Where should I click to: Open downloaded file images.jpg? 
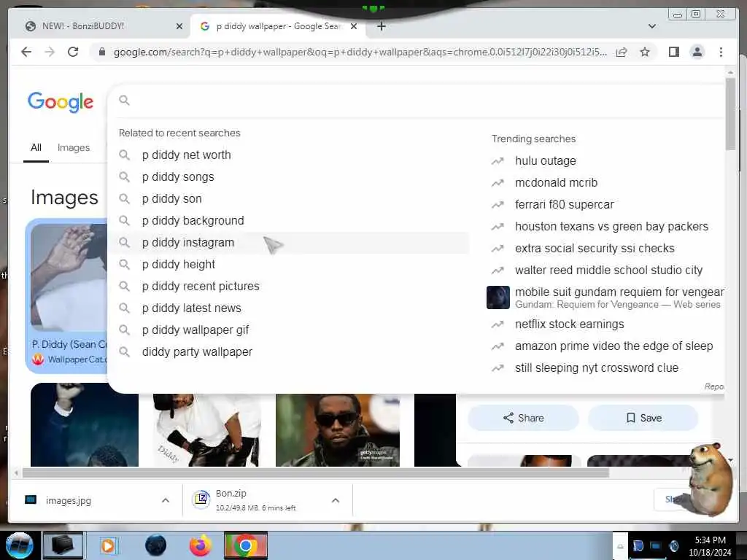[68, 500]
